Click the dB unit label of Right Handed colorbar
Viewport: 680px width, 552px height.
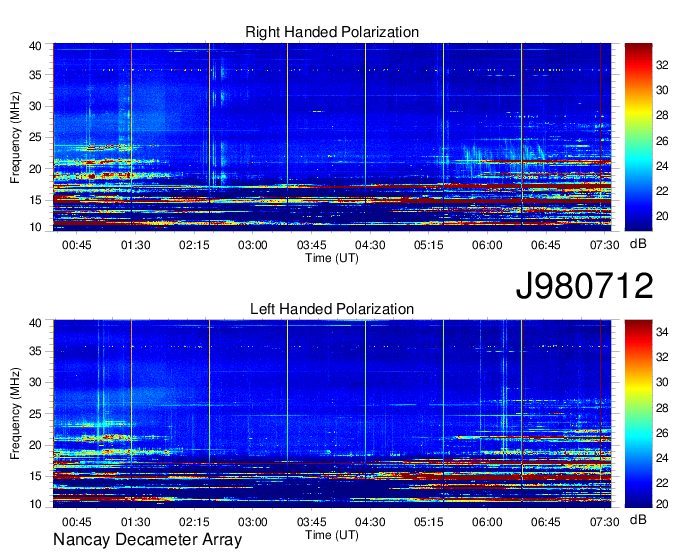(638, 244)
